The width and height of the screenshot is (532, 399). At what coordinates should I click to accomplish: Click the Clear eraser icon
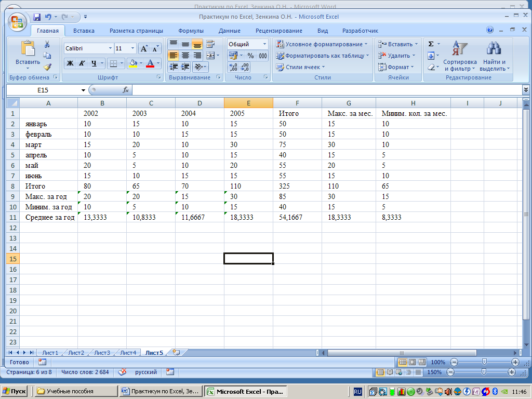pos(431,67)
